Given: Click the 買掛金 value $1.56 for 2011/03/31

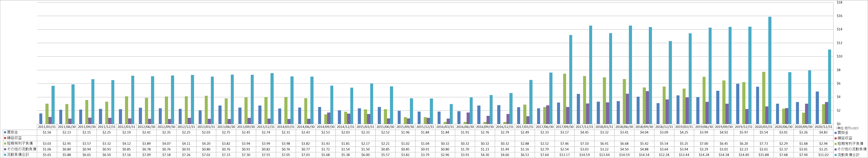Looking at the screenshot, I should [x=47, y=132].
